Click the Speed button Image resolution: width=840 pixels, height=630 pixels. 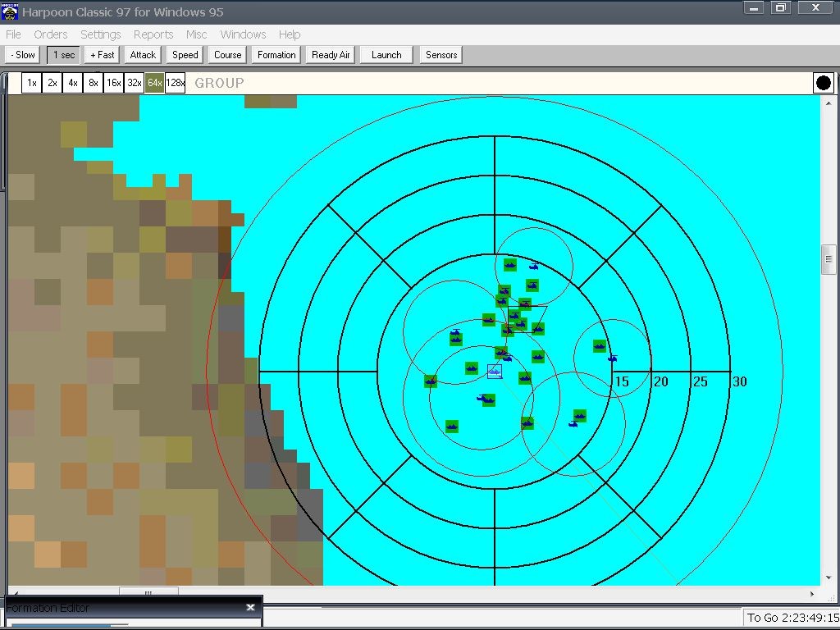tap(185, 55)
